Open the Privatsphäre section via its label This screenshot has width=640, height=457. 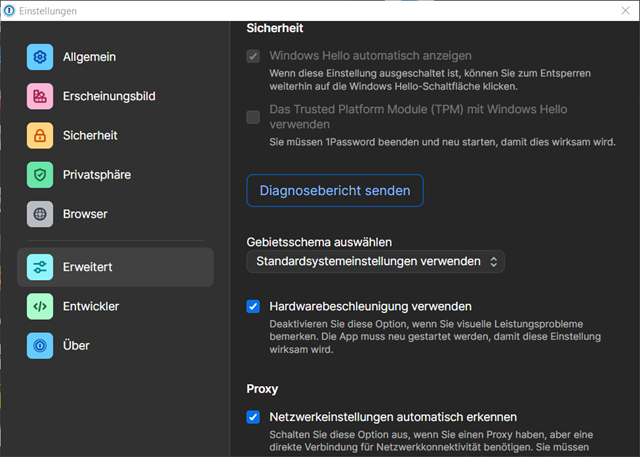[x=97, y=175]
